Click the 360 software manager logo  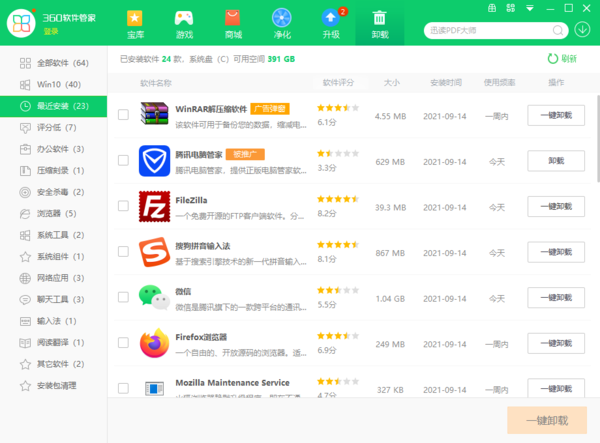coord(21,26)
